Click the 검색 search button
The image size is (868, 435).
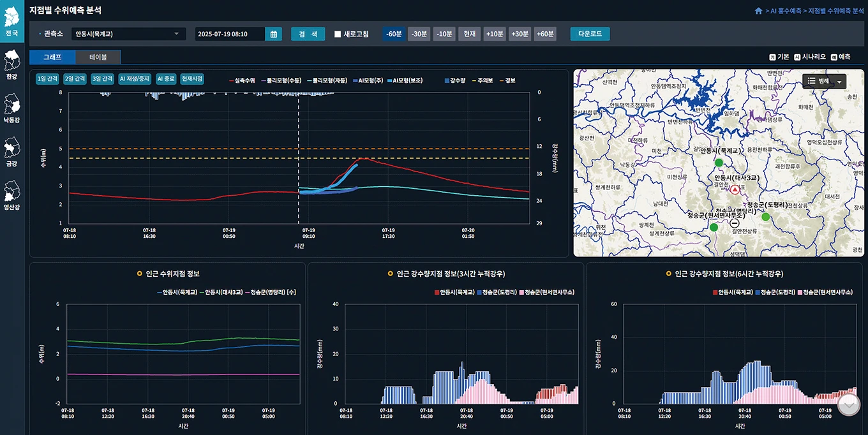click(308, 34)
